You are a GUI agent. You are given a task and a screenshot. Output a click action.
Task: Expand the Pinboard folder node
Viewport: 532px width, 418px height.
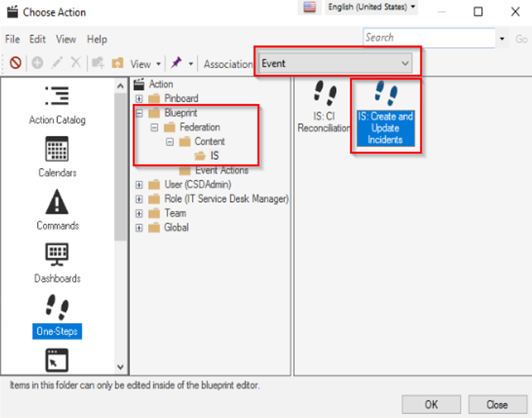[x=139, y=98]
